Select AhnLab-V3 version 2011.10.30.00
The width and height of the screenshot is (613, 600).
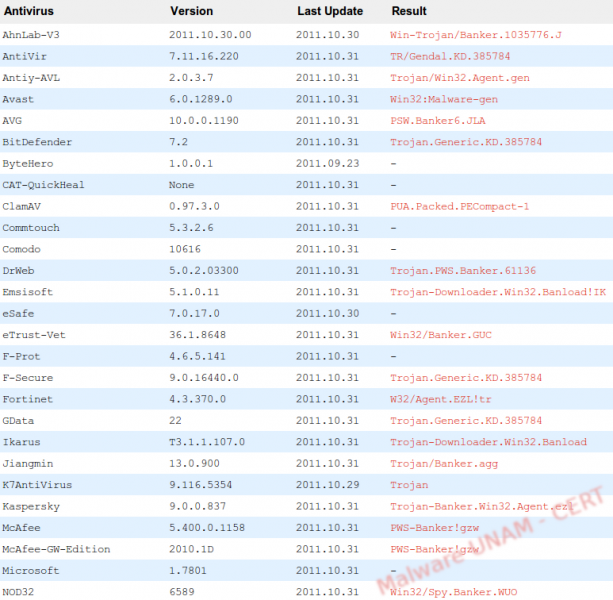click(x=210, y=35)
